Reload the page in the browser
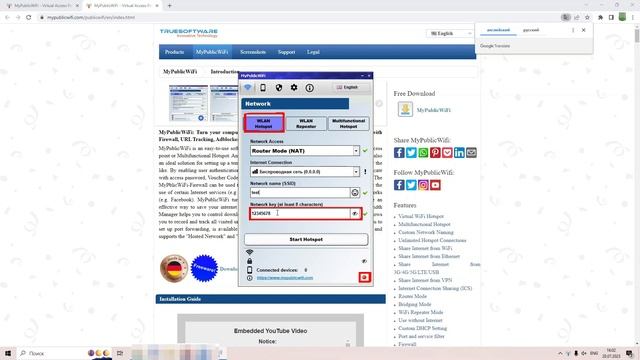 [x=29, y=18]
